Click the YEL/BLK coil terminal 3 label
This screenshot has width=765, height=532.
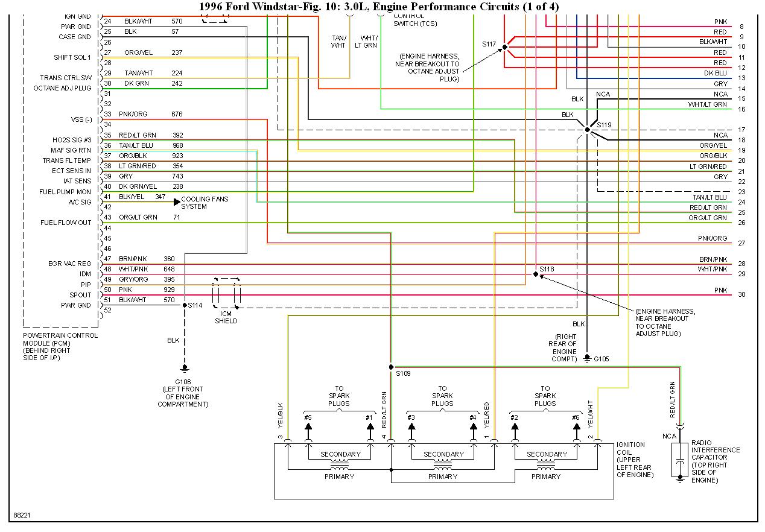280,414
